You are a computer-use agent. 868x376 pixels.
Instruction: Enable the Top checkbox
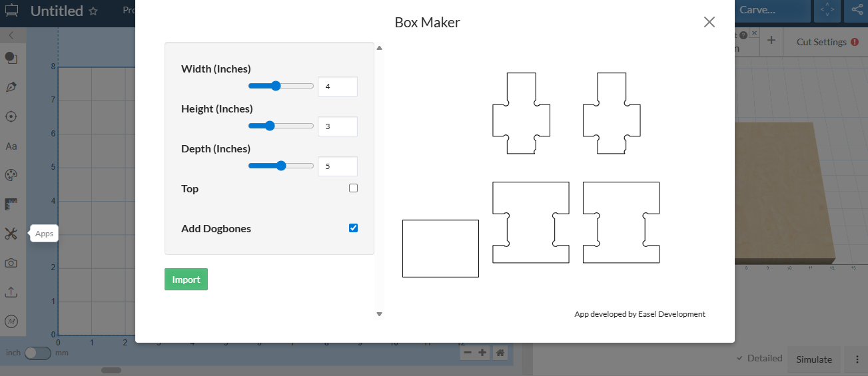point(353,188)
